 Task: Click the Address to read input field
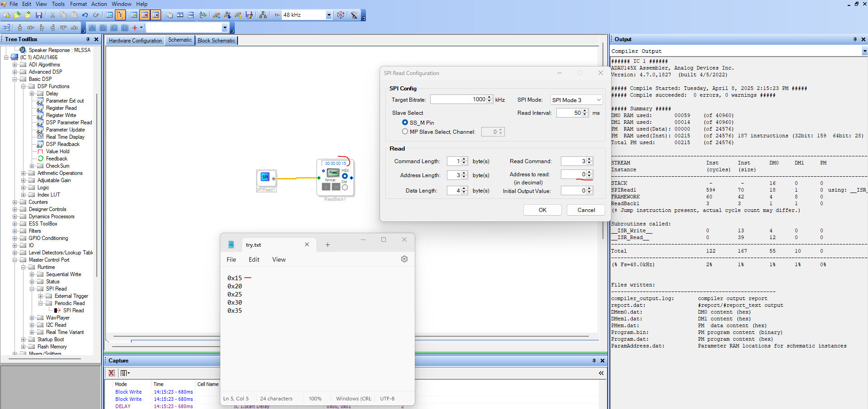tap(574, 174)
